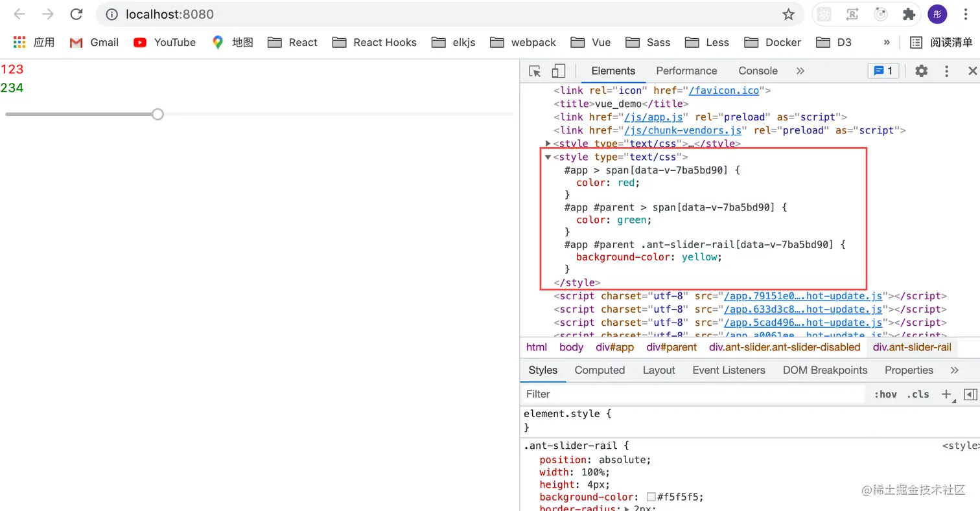Open the Less bookmark folder
This screenshot has width=980, height=511.
coord(707,42)
